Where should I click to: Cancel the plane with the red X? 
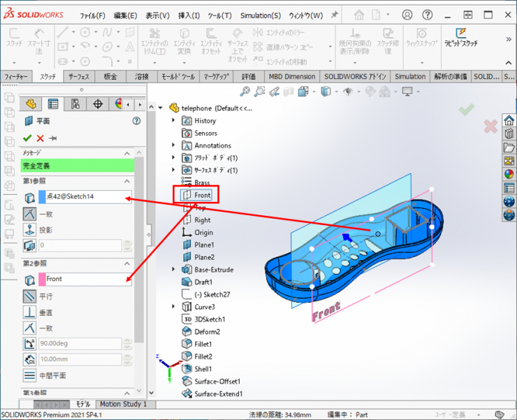tap(40, 138)
